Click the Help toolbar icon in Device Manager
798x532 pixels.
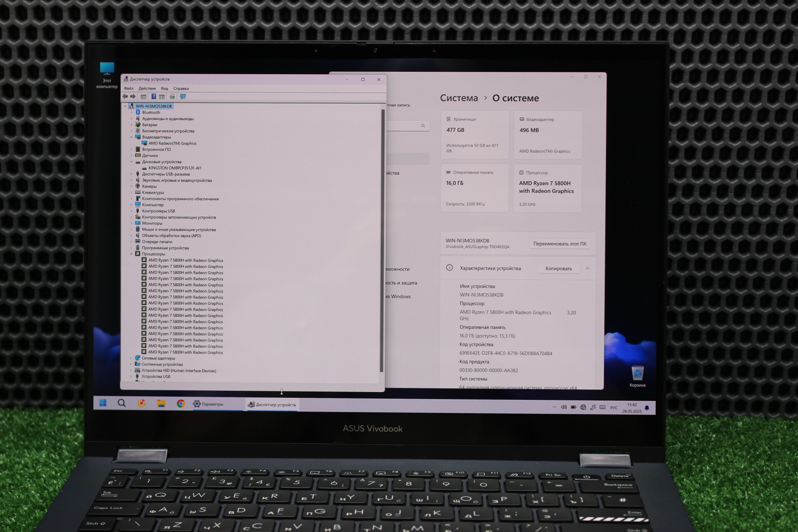point(154,97)
